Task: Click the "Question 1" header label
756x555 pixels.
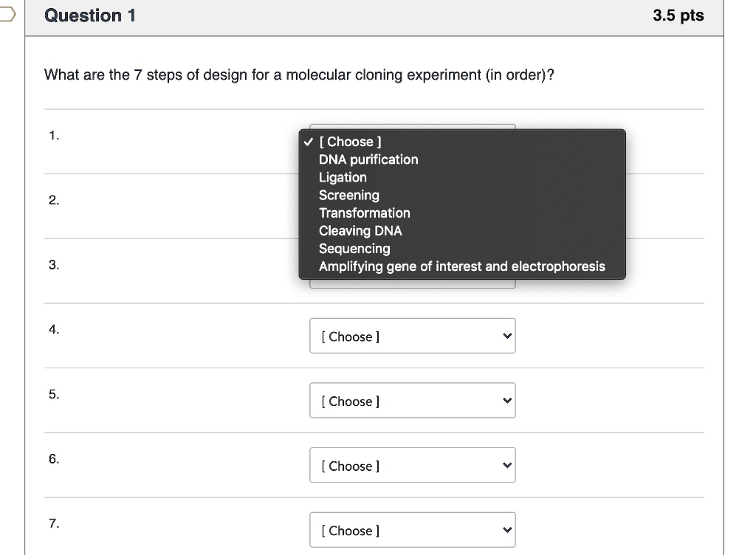Action: click(x=90, y=15)
